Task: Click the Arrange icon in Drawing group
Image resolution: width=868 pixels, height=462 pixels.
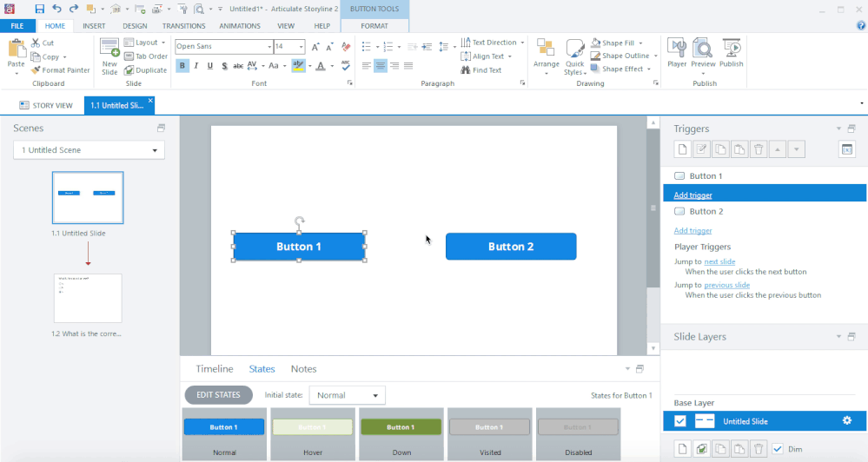Action: coord(547,52)
